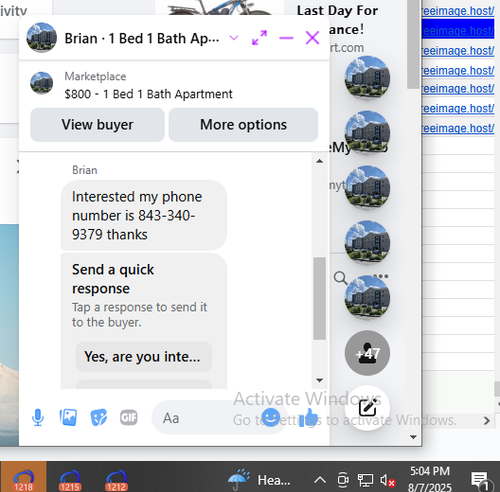The height and width of the screenshot is (492, 500).
Task: Click the chat scrollbar down arrow
Action: point(319,380)
